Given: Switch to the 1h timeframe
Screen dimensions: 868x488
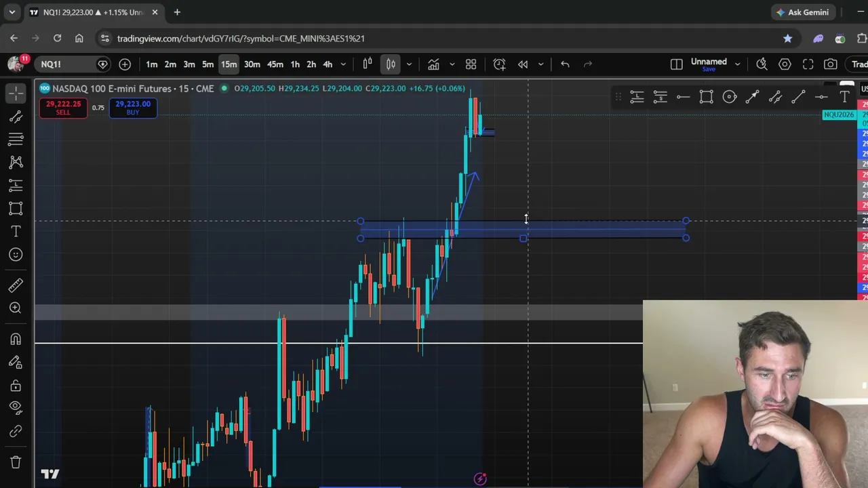Looking at the screenshot, I should click(295, 64).
